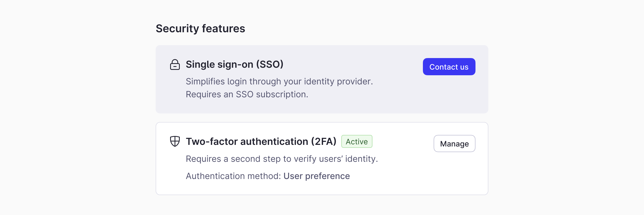
Task: Click the 'User preference' value
Action: tap(317, 176)
